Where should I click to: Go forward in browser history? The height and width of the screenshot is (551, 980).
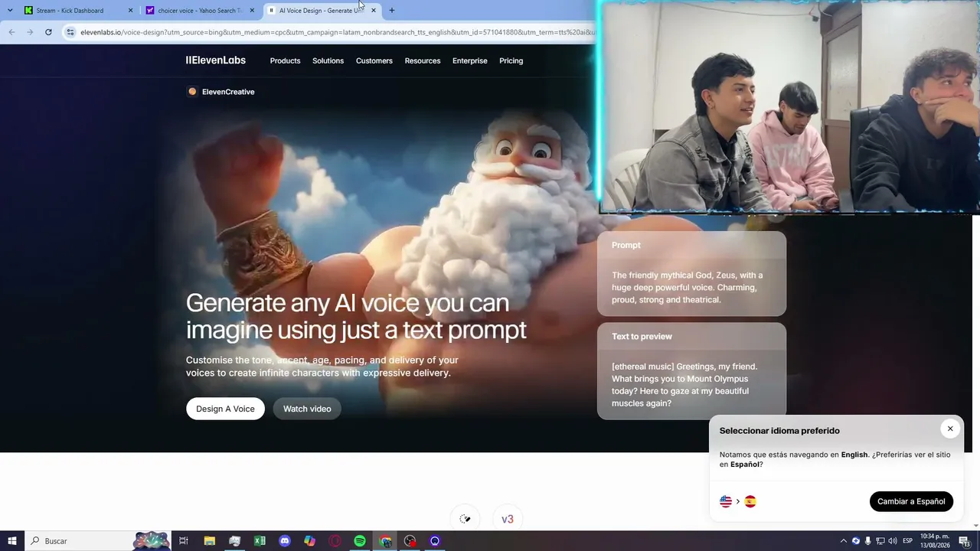30,32
